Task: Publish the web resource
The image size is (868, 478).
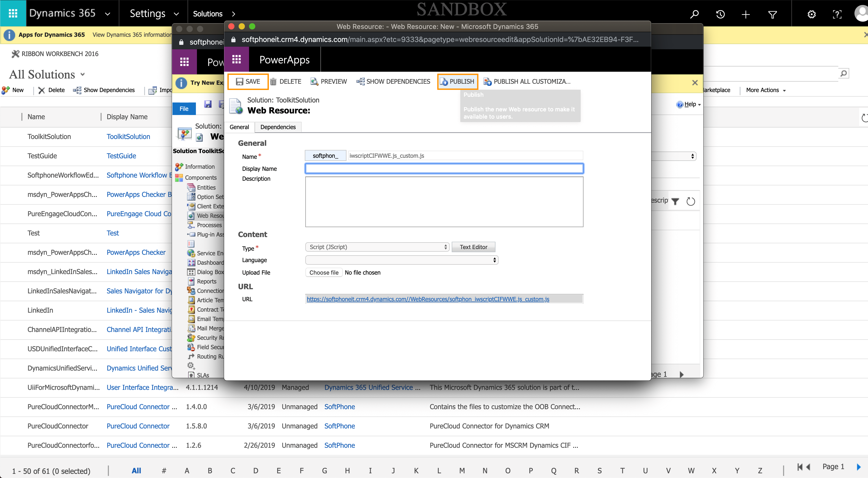Action: pyautogui.click(x=458, y=81)
